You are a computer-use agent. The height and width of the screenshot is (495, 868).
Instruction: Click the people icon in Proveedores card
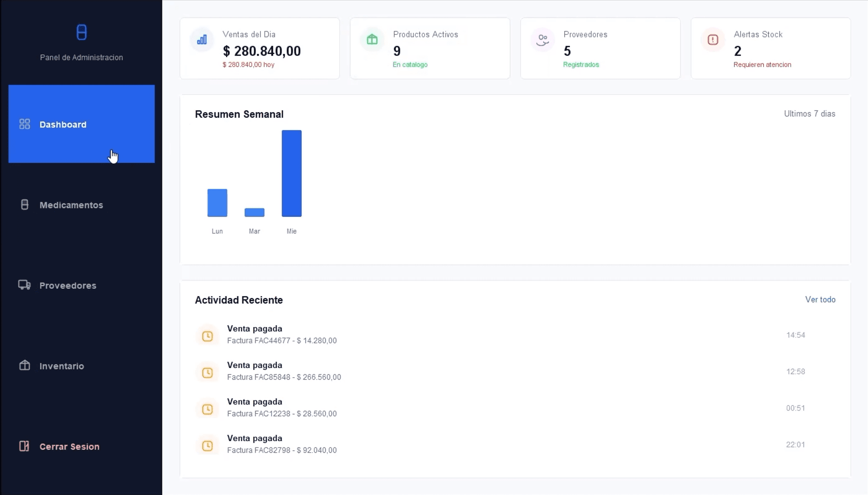[x=543, y=40]
